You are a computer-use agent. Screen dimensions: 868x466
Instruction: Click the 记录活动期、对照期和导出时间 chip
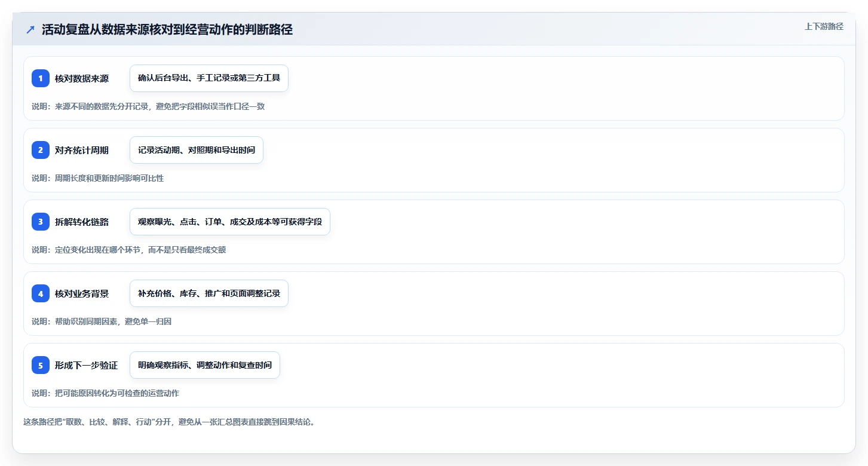coord(197,150)
